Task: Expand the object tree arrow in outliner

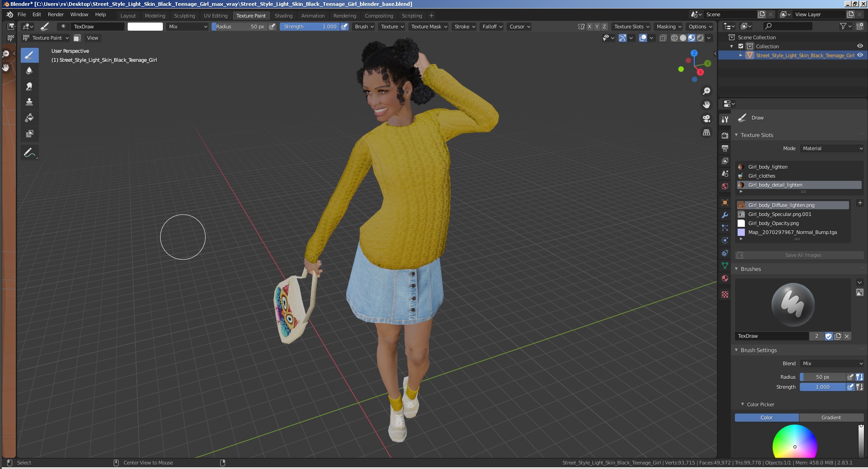Action: 741,55
